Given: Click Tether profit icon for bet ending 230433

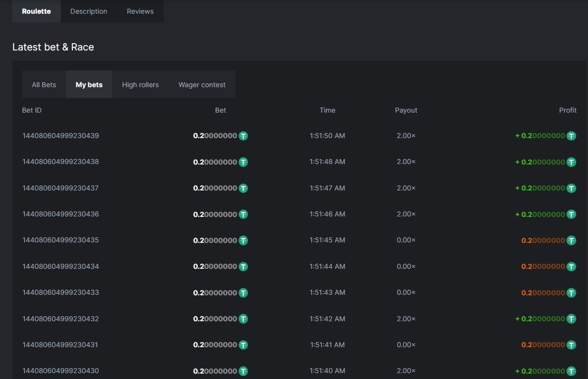Looking at the screenshot, I should (x=571, y=293).
